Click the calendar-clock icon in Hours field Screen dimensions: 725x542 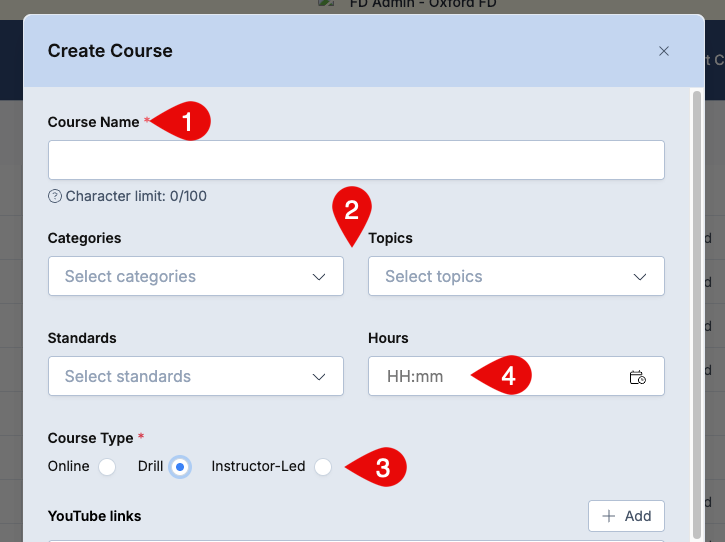(x=638, y=377)
